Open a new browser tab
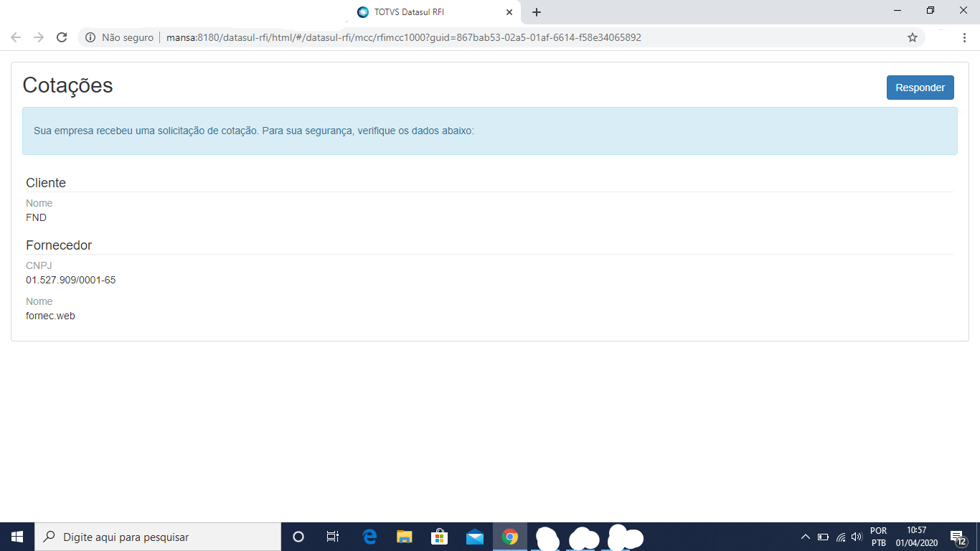This screenshot has width=980, height=551. coord(537,12)
